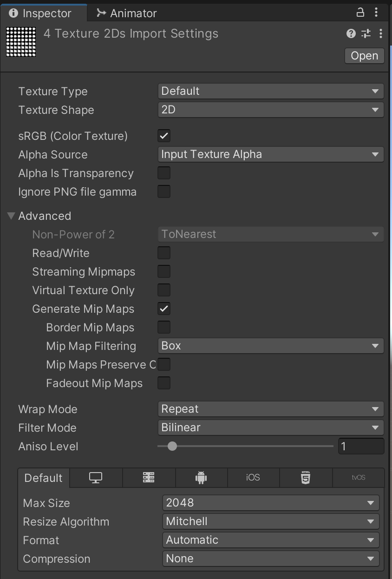The height and width of the screenshot is (579, 392).
Task: Open the Inspector tab kebab menu
Action: click(377, 13)
